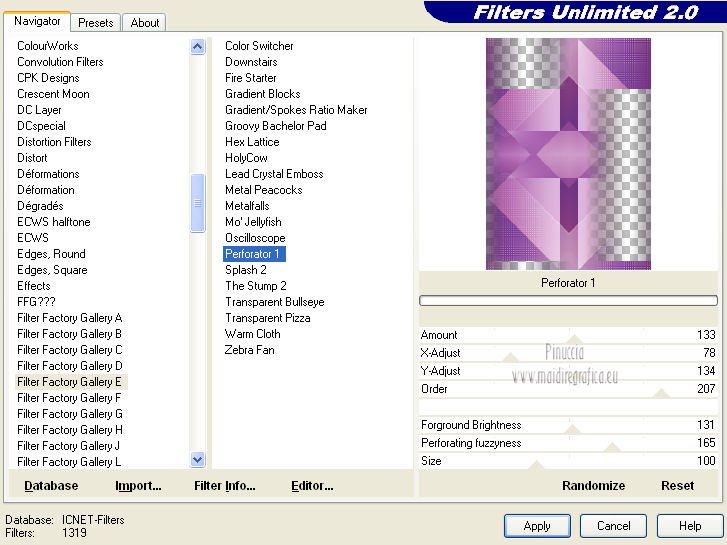Viewport: 727px width, 545px height.
Task: Select the ECWS halftone category
Action: click(x=54, y=222)
